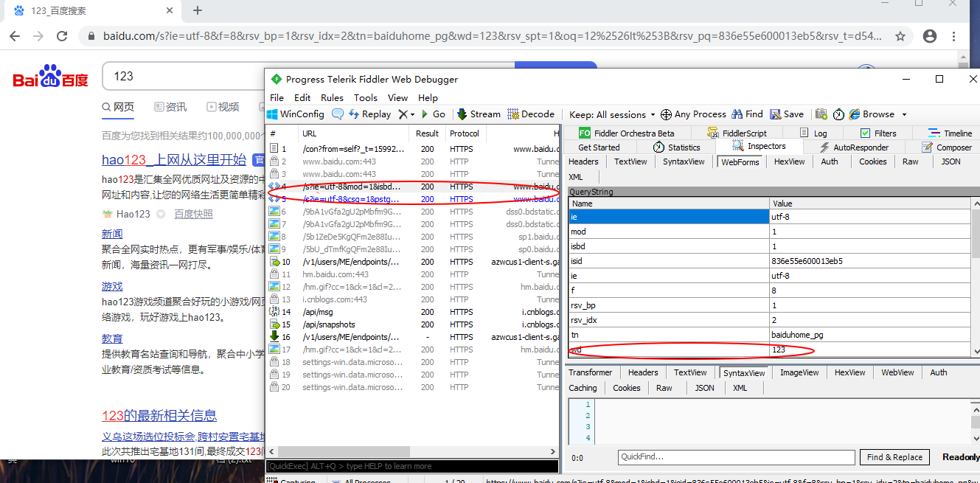The height and width of the screenshot is (483, 980).
Task: Open the Chrome profile avatar icon
Action: point(931,36)
